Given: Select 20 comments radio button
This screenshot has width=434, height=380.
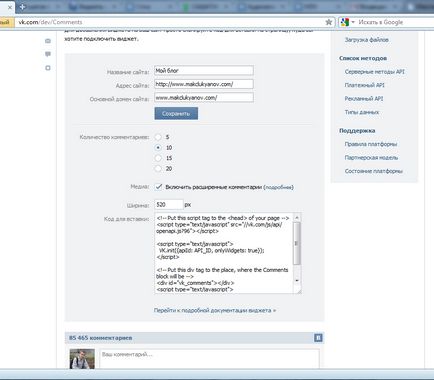Looking at the screenshot, I should tap(158, 169).
